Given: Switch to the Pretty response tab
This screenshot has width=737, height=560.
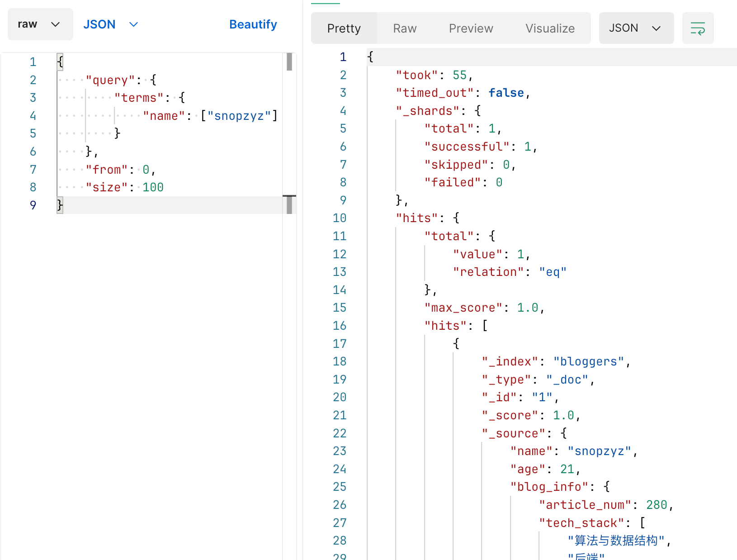Looking at the screenshot, I should 344,28.
